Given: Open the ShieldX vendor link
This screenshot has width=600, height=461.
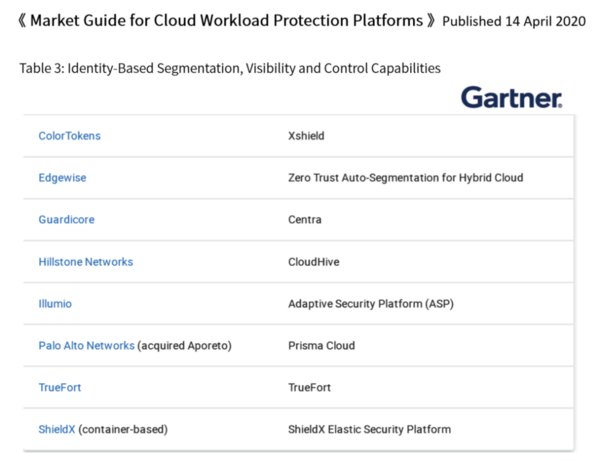Looking at the screenshot, I should pos(57,429).
